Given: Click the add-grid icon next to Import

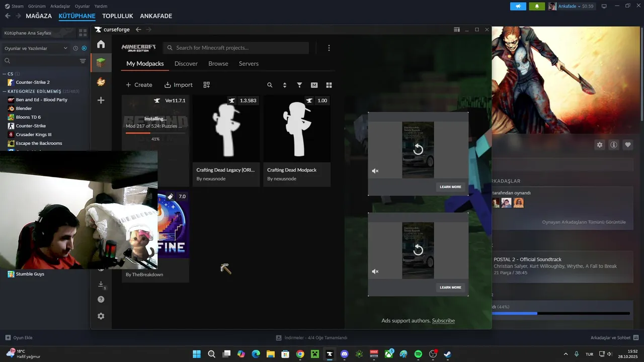Looking at the screenshot, I should (x=206, y=85).
